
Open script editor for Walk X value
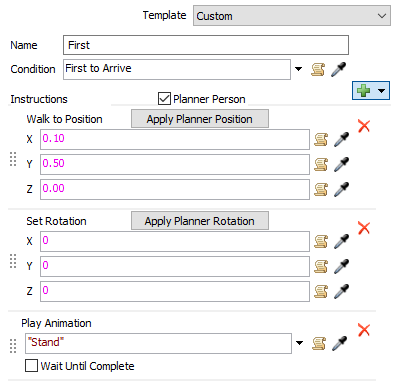[321, 139]
